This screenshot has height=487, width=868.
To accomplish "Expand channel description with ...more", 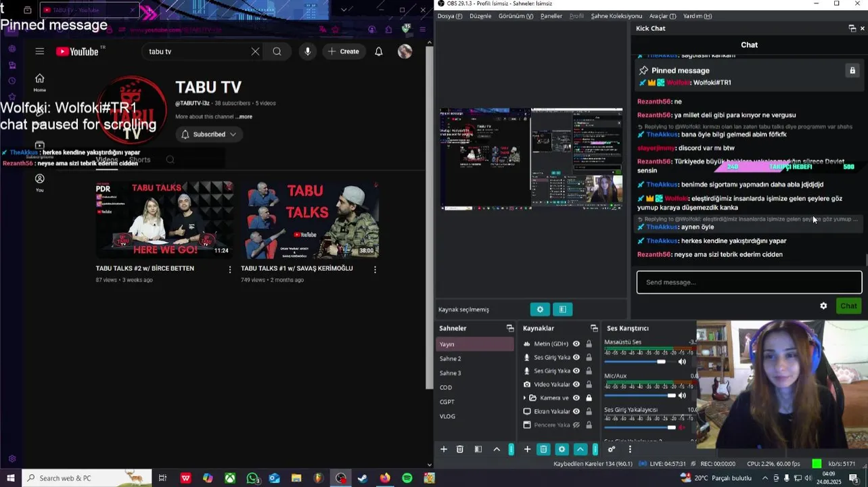I will (244, 116).
